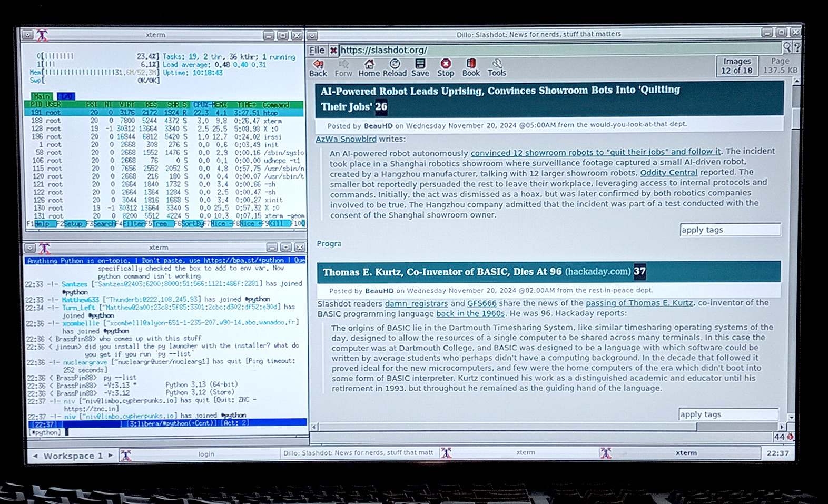This screenshot has width=828, height=504.
Task: Open the AI-Powered Robot Leads Uprising headline
Action: click(500, 98)
